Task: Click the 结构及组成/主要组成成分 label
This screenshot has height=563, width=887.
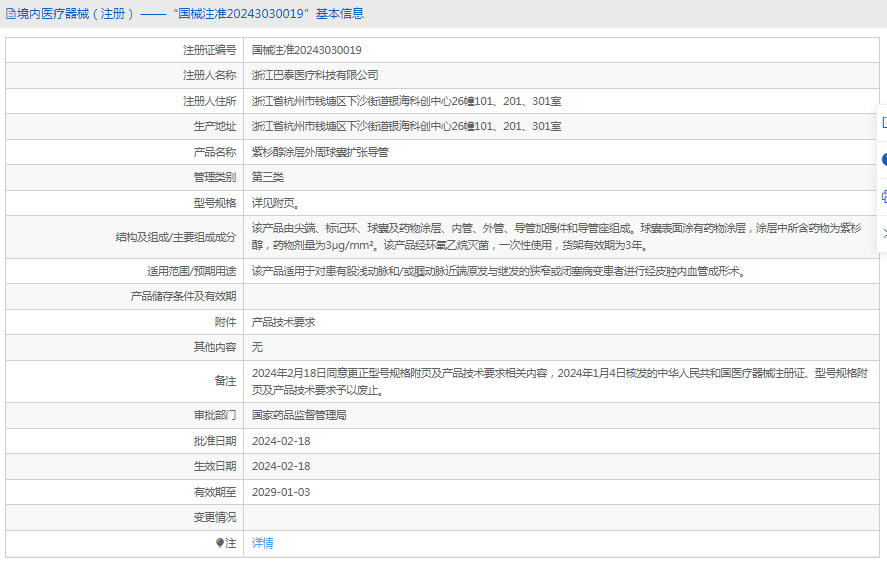Action: tap(176, 237)
